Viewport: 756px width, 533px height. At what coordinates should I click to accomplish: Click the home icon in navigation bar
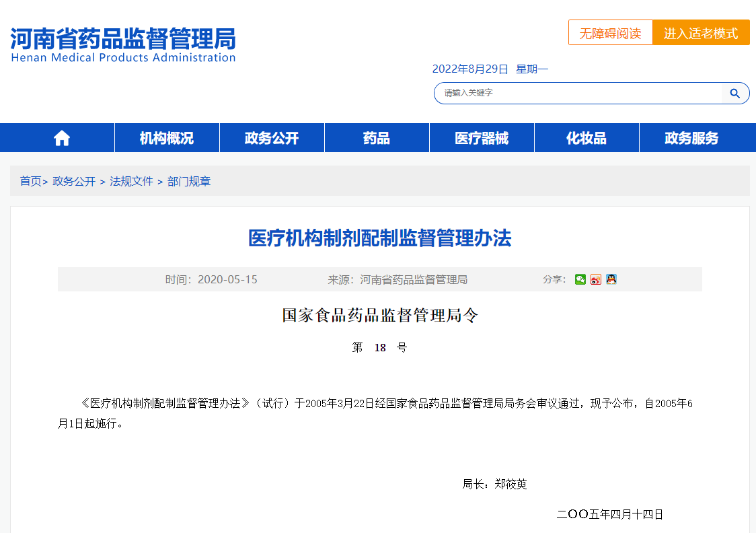point(62,138)
